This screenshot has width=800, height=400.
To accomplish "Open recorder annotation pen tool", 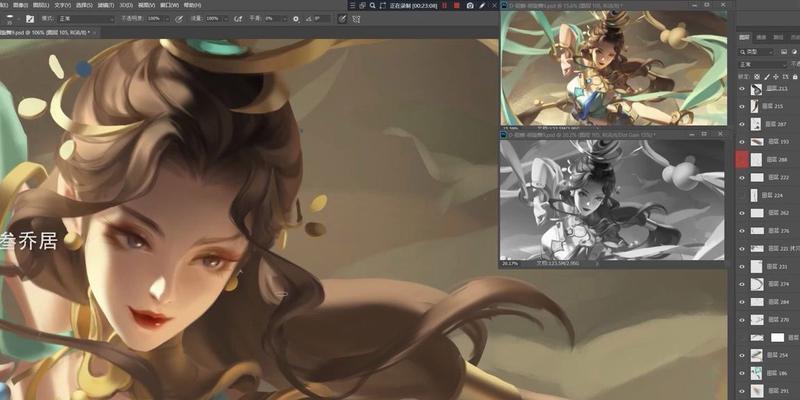I will point(482,5).
